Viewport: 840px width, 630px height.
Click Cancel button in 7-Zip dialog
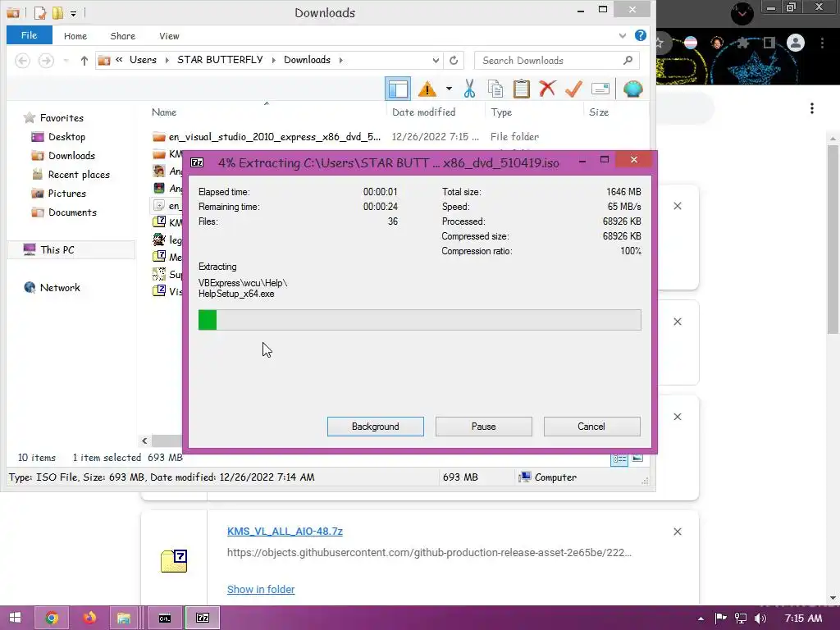[591, 427]
